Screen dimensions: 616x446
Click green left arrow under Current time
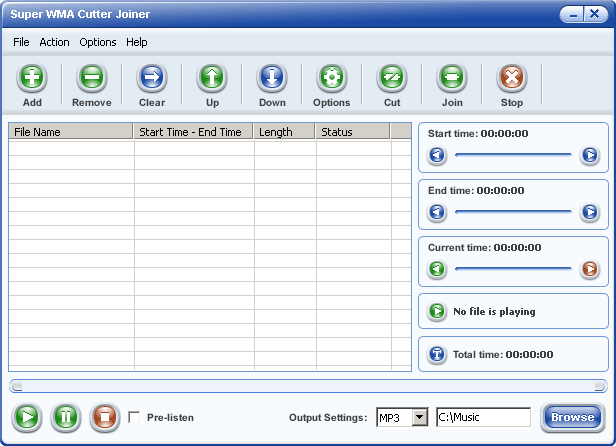tap(437, 269)
